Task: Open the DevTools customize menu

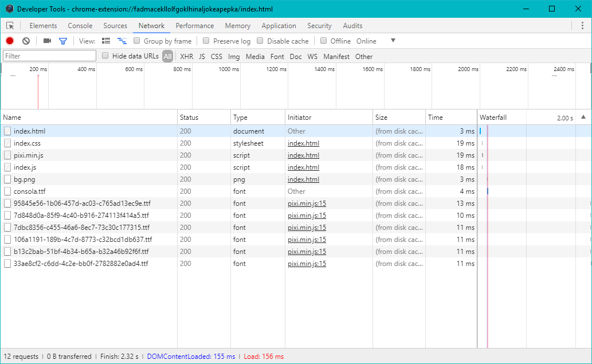Action: point(583,26)
